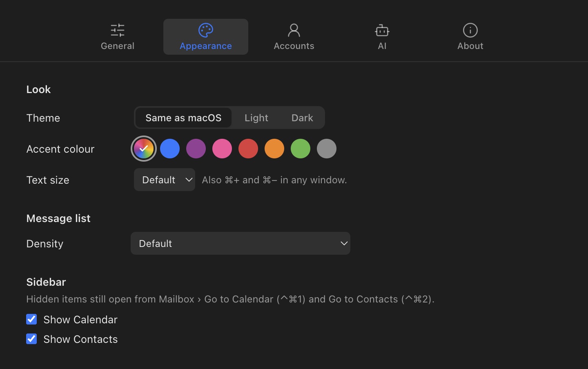Open the Text size dropdown
The image size is (588, 369).
pos(165,180)
